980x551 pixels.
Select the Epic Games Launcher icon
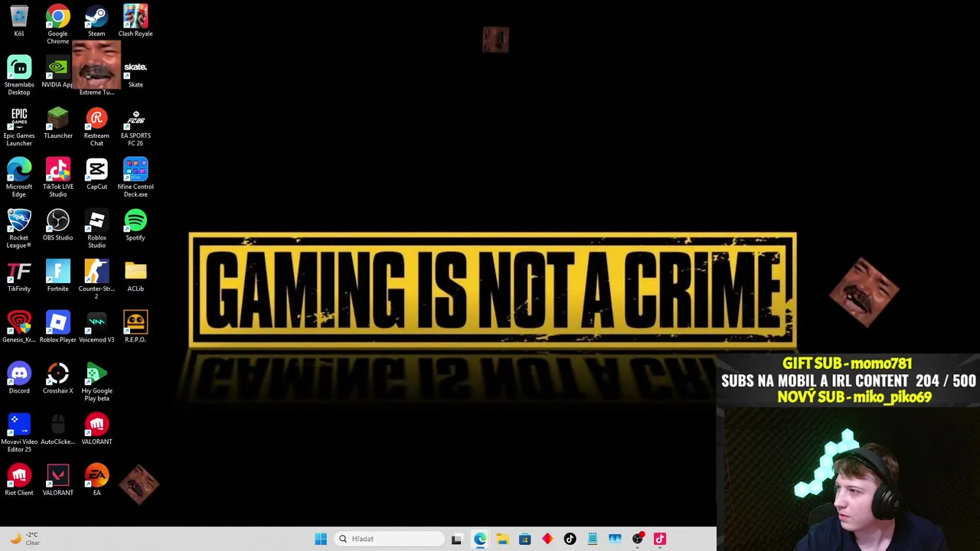click(x=19, y=126)
